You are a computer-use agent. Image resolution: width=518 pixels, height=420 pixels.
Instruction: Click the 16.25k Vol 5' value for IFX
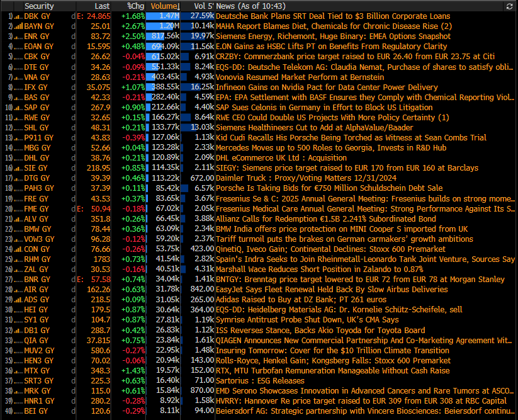coord(202,88)
